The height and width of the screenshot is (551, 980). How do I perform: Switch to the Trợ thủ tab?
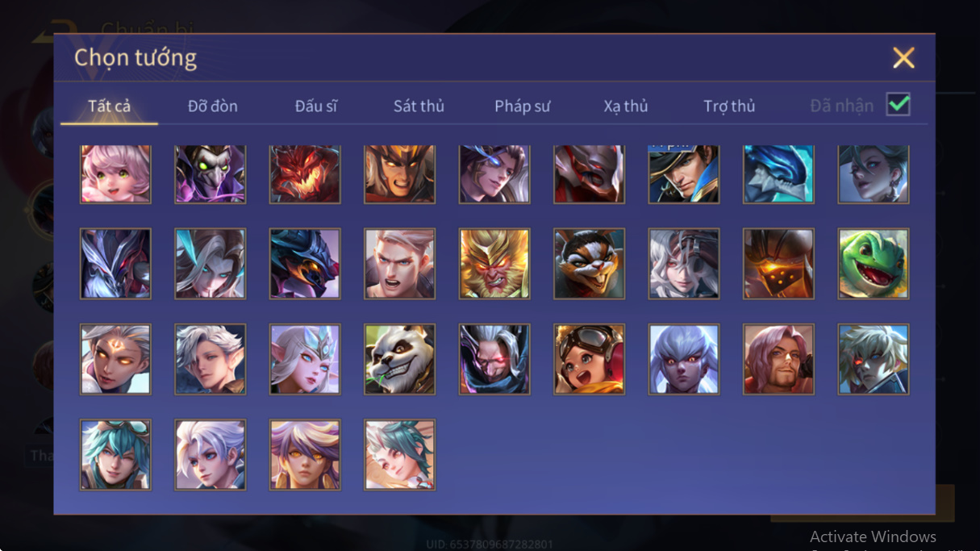click(x=729, y=106)
